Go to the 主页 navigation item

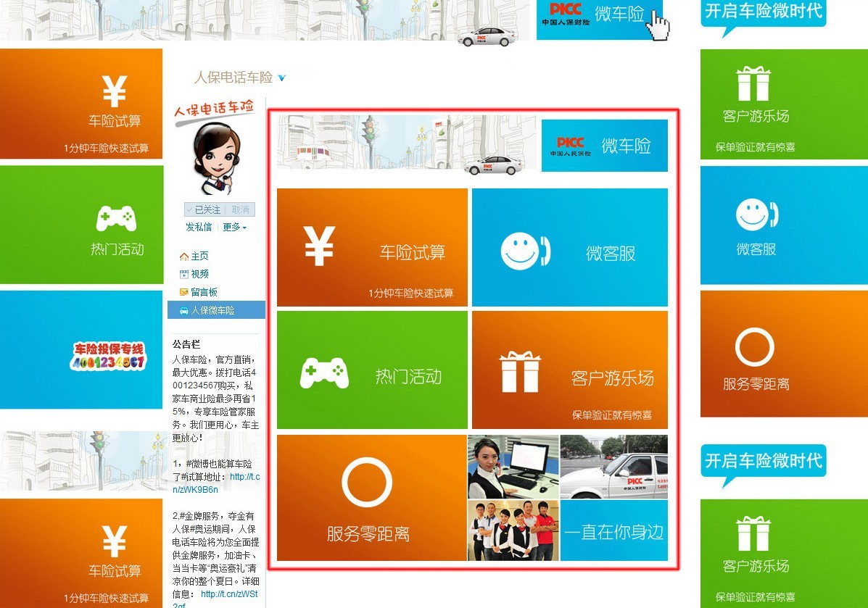(194, 256)
